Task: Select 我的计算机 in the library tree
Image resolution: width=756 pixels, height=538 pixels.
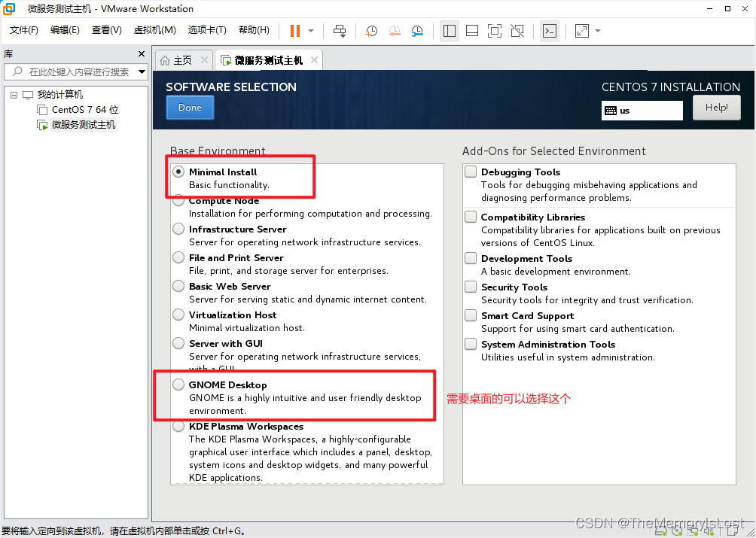Action: coord(59,94)
